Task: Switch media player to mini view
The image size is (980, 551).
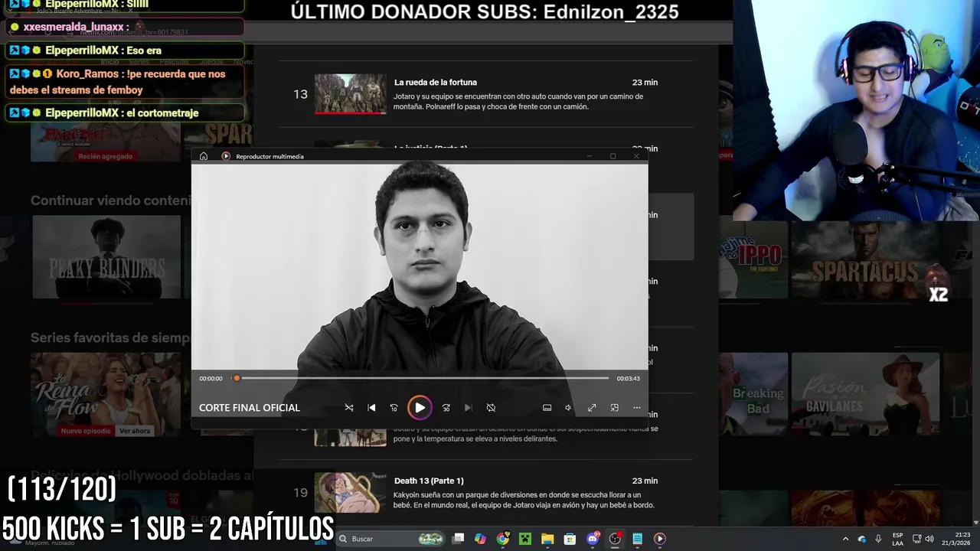Action: point(614,408)
